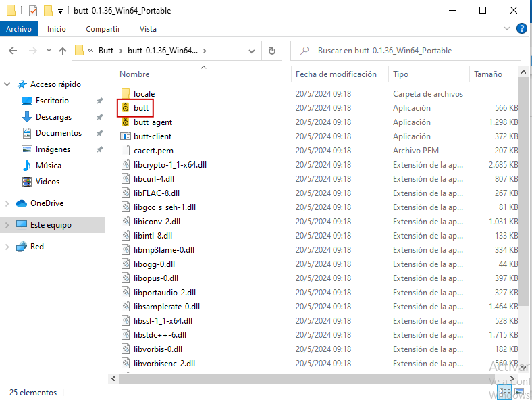
Task: Expand the ribbon with chevron
Action: (508, 29)
